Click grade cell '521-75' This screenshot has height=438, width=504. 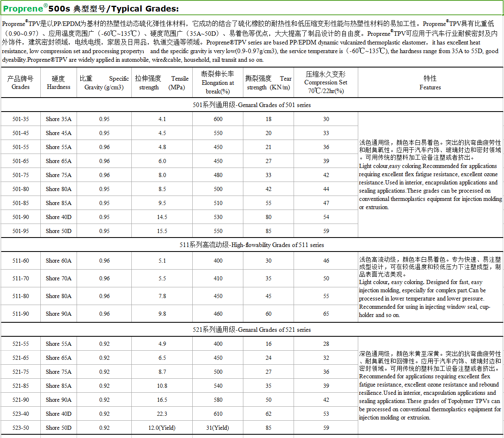[21, 372]
